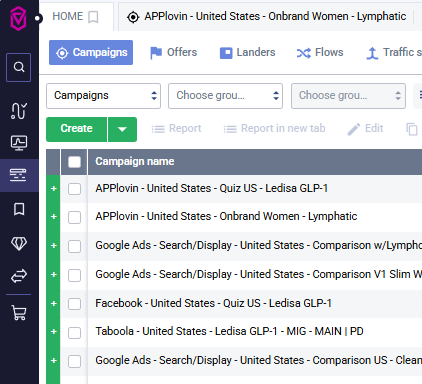This screenshot has width=422, height=384.
Task: Click the target icon in campaign tab
Action: click(133, 17)
